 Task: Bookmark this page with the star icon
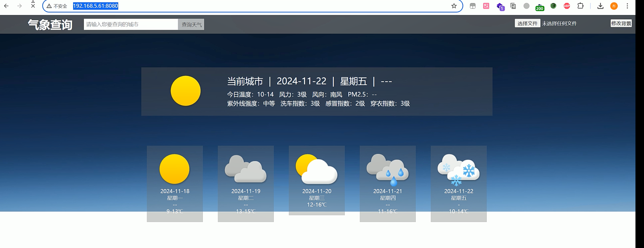(454, 6)
